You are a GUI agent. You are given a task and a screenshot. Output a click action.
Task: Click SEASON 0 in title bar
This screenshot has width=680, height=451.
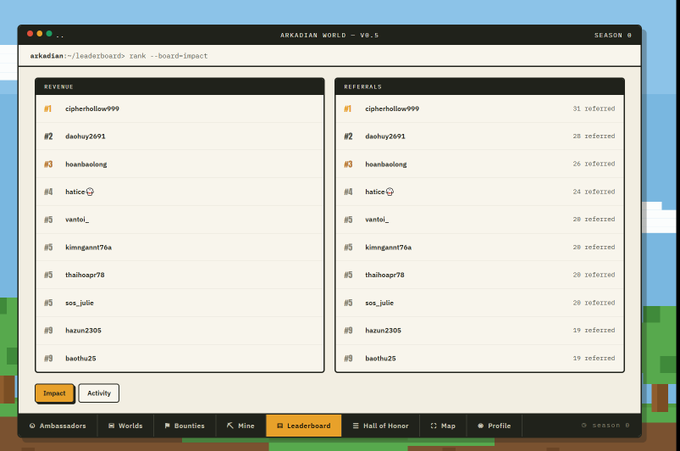tap(613, 35)
